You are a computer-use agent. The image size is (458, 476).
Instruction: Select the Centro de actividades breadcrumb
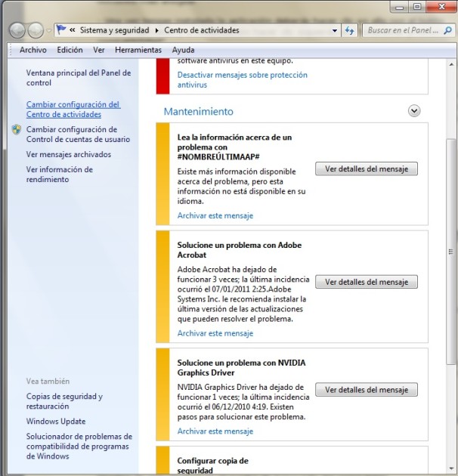(x=202, y=30)
